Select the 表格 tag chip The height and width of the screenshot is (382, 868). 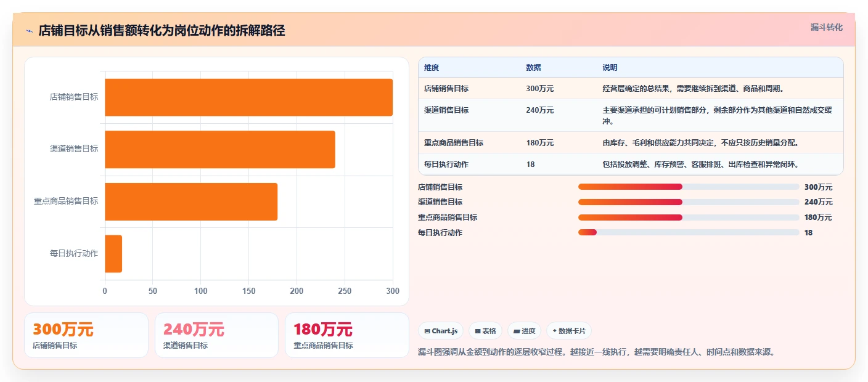coord(485,331)
